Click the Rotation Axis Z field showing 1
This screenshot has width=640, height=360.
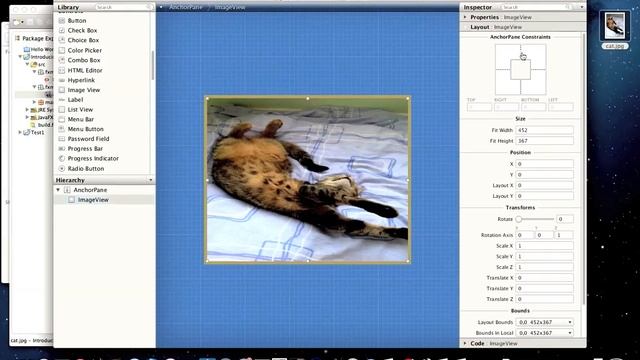click(x=564, y=235)
